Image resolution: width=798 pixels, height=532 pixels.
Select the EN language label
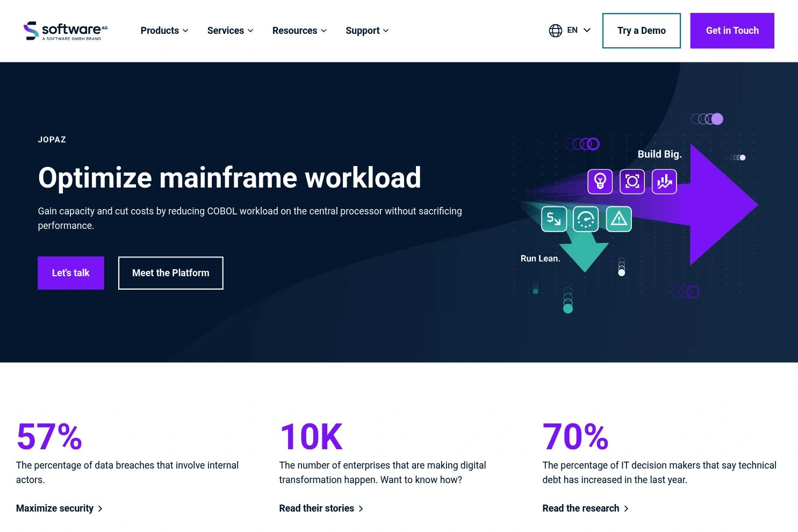(x=572, y=30)
